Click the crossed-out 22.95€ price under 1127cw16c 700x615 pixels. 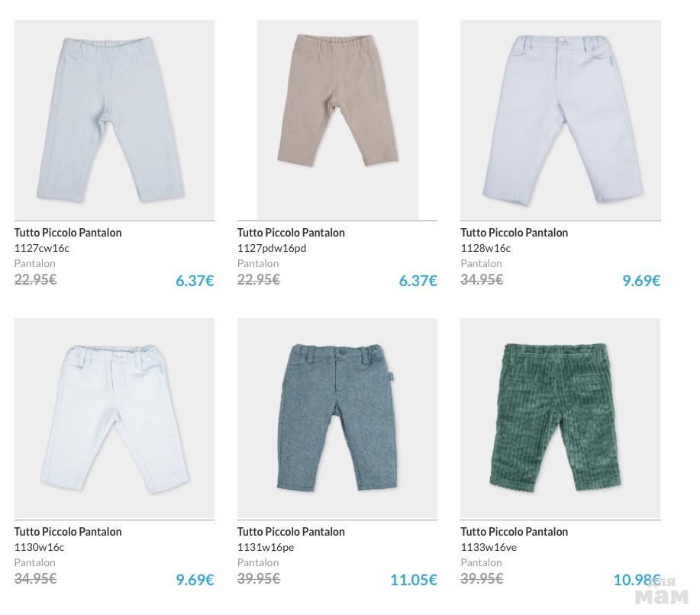pyautogui.click(x=35, y=279)
